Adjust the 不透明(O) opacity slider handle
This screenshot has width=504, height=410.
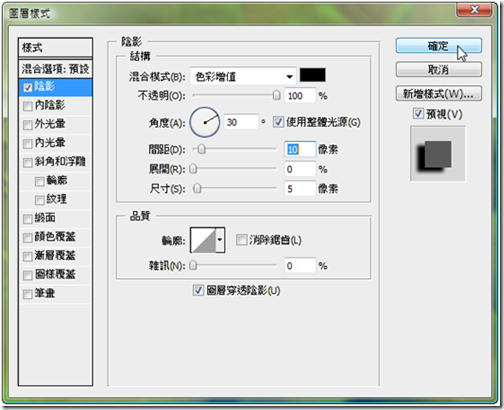pos(276,95)
